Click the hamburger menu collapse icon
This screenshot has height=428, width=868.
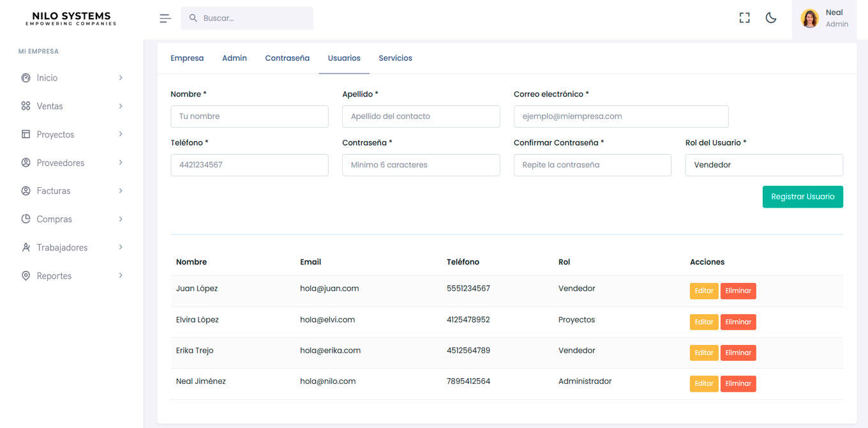[x=165, y=19]
